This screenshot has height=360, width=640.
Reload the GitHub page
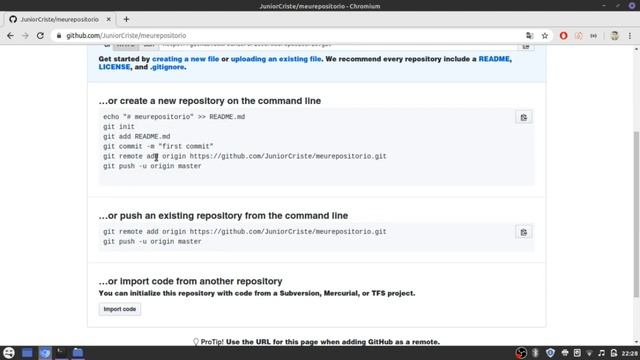coord(40,36)
